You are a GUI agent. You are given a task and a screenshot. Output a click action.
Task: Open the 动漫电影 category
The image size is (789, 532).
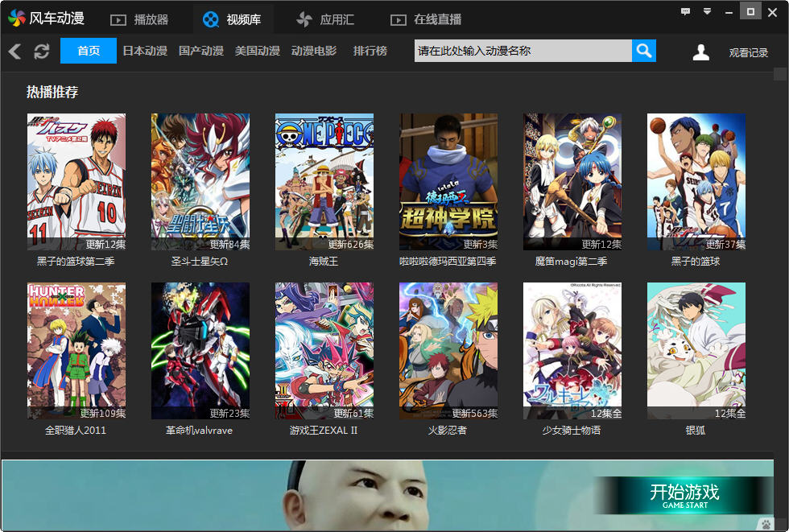(x=314, y=51)
